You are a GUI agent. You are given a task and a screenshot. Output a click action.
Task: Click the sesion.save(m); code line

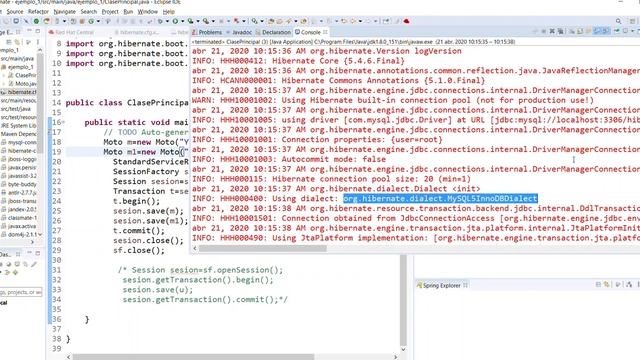tap(148, 211)
